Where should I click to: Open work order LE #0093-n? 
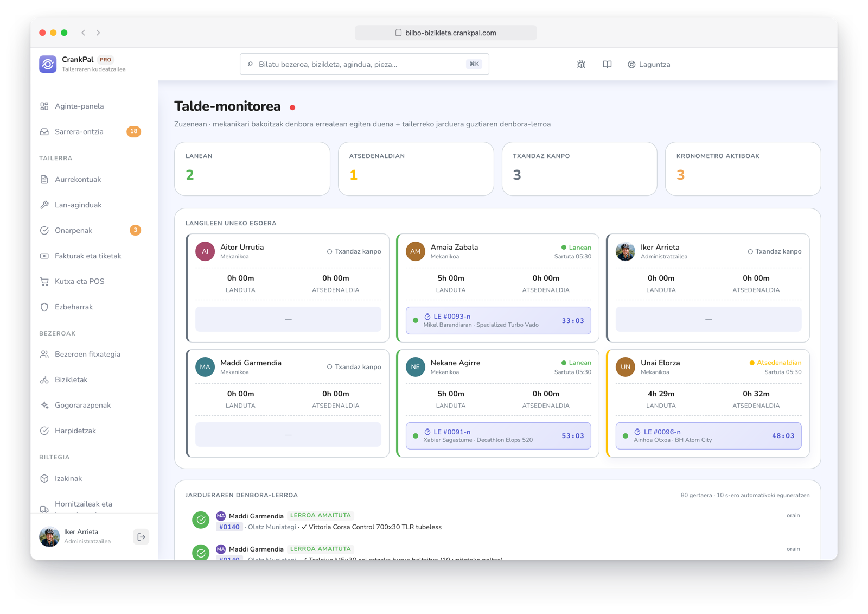pyautogui.click(x=499, y=320)
